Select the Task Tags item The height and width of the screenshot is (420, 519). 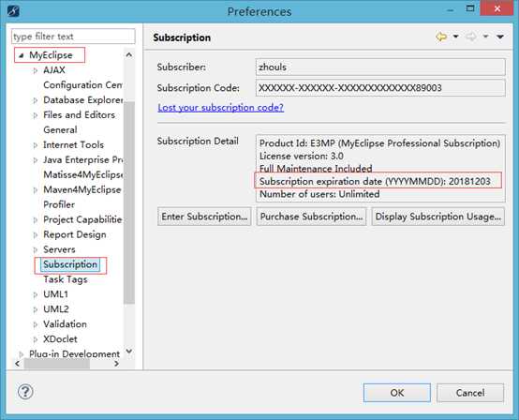(x=66, y=279)
